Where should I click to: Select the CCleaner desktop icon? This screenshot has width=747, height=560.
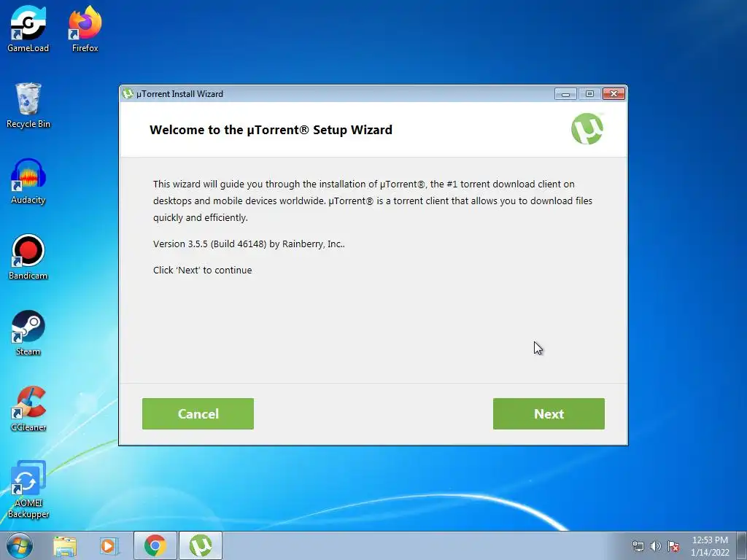28,408
